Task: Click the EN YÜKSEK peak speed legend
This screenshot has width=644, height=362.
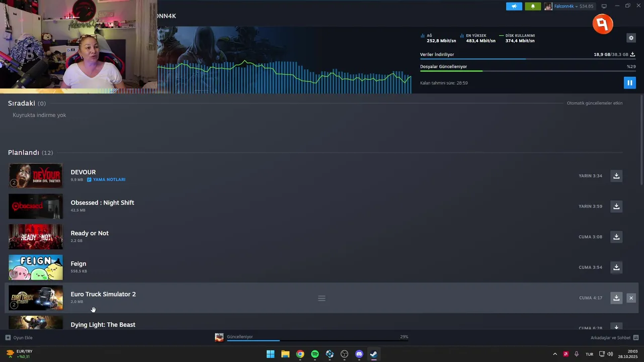Action: [477, 38]
